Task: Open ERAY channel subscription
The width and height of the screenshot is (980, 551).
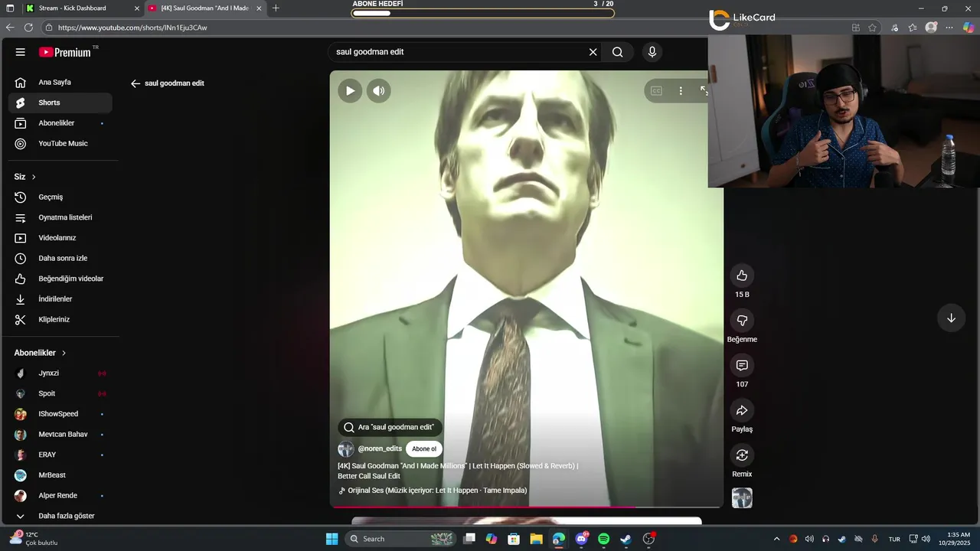Action: (60, 455)
